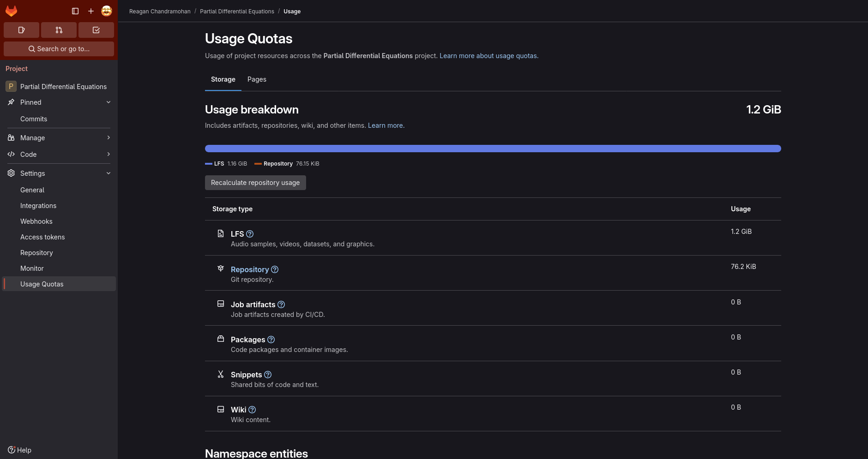
Task: Open the to-do list icon
Action: (x=96, y=30)
